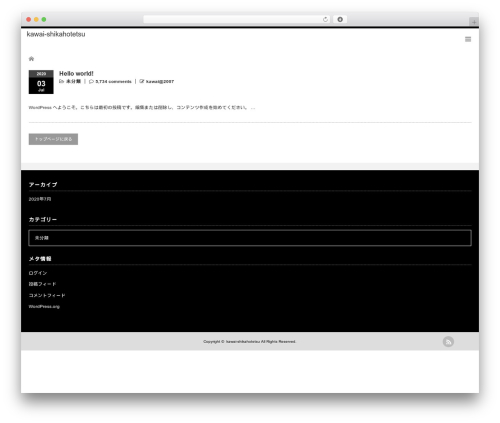Screen dimensions: 500x423
Task: Click the アーカイブ widget heading
Action: [x=43, y=185]
